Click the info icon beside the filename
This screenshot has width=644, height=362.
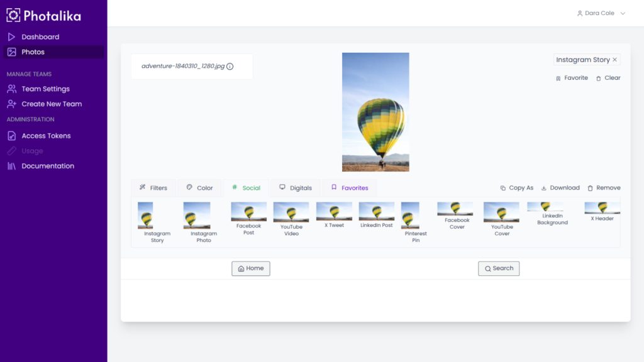click(230, 67)
